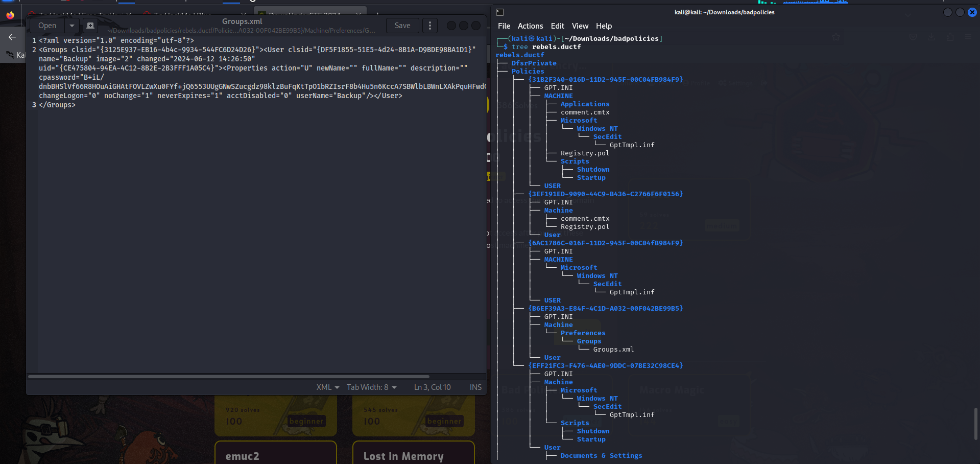This screenshot has width=980, height=464.
Task: Click the Applications entry in the tree output
Action: pyautogui.click(x=585, y=104)
